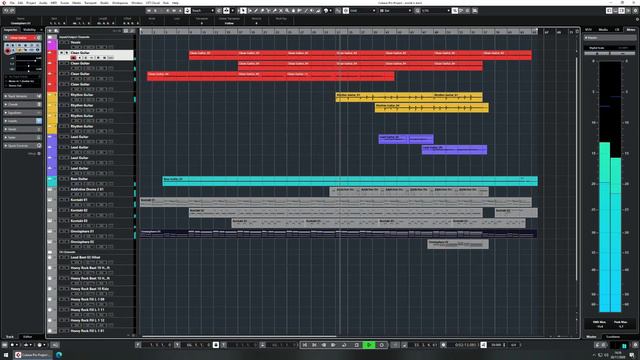Solo the highlighted Clean Guitar track
The width and height of the screenshot is (640, 360).
(x=67, y=53)
